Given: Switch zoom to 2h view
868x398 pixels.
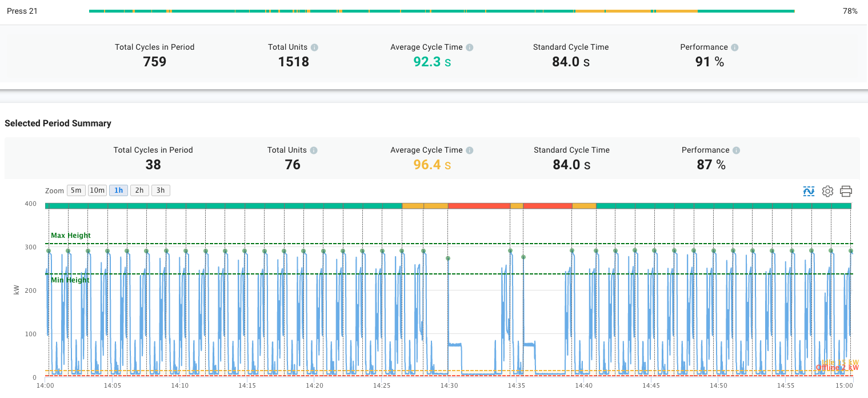Looking at the screenshot, I should tap(139, 190).
